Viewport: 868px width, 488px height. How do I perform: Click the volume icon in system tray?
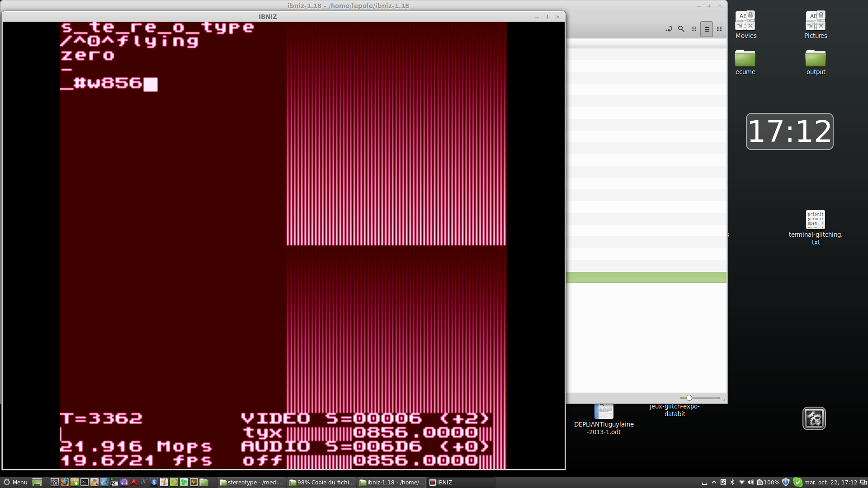[750, 482]
